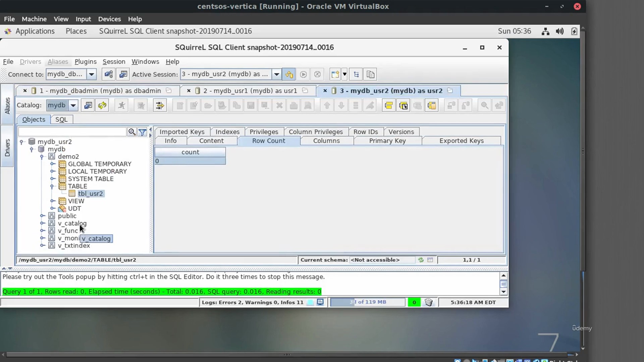
Task: Open the Session menu
Action: click(x=114, y=62)
